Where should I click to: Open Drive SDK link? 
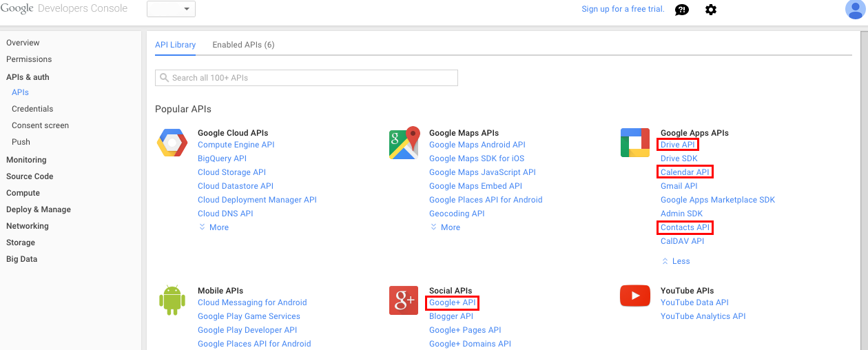[679, 158]
